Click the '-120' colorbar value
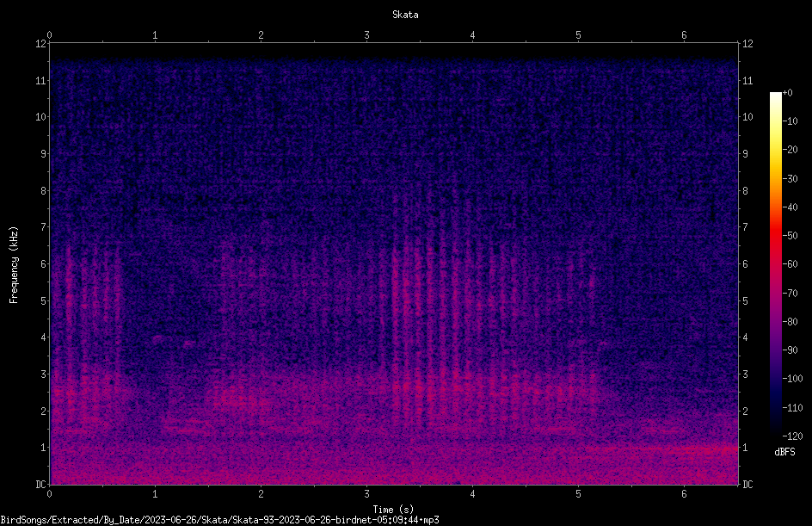The image size is (812, 526). (792, 436)
